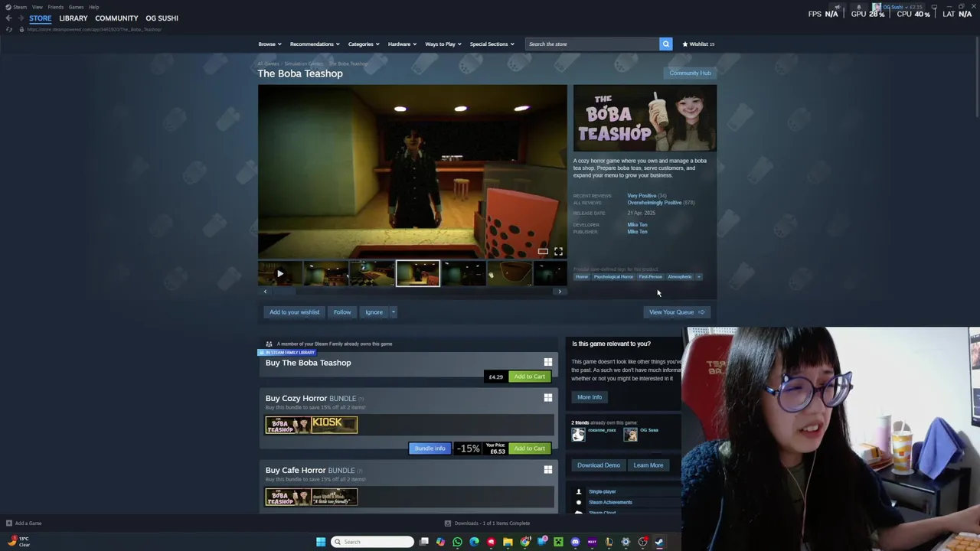Expand the Hardware dropdown
This screenshot has height=551, width=980.
(x=402, y=44)
